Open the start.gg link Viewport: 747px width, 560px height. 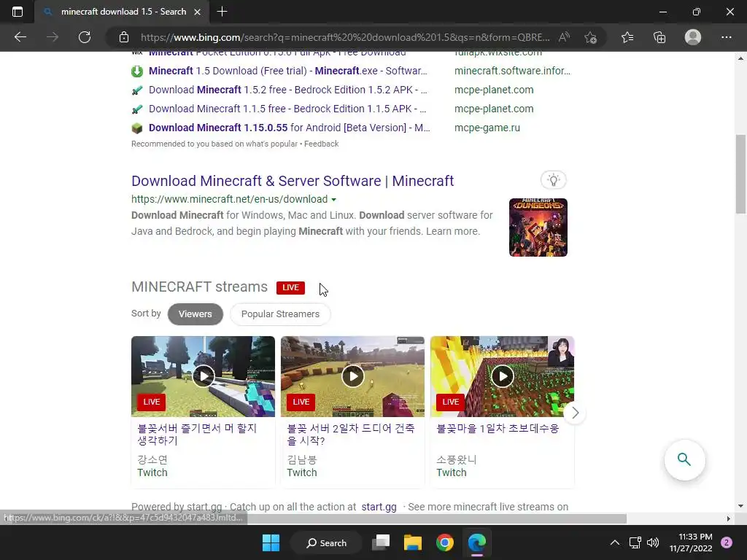379,507
